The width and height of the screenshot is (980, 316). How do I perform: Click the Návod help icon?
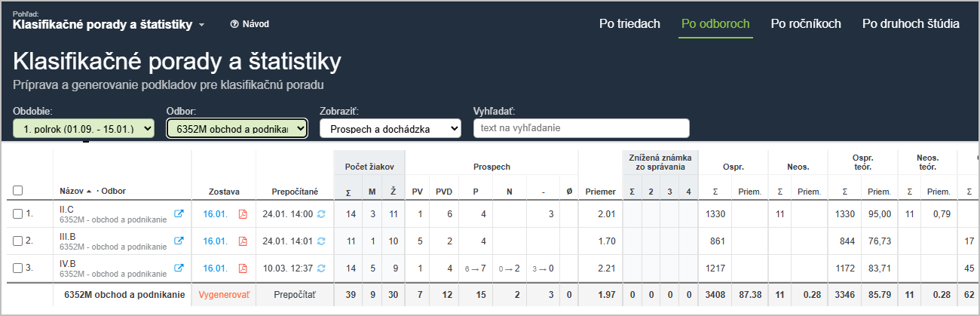pyautogui.click(x=234, y=24)
